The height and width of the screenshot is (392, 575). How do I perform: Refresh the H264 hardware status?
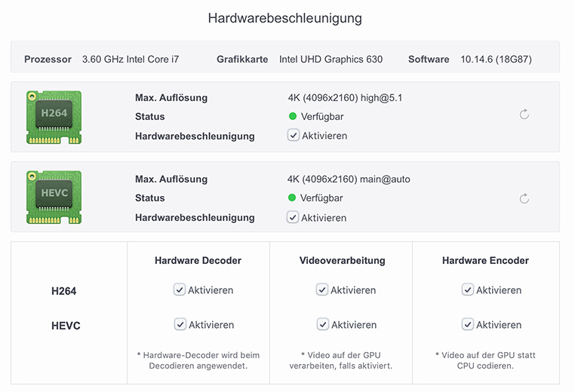524,115
